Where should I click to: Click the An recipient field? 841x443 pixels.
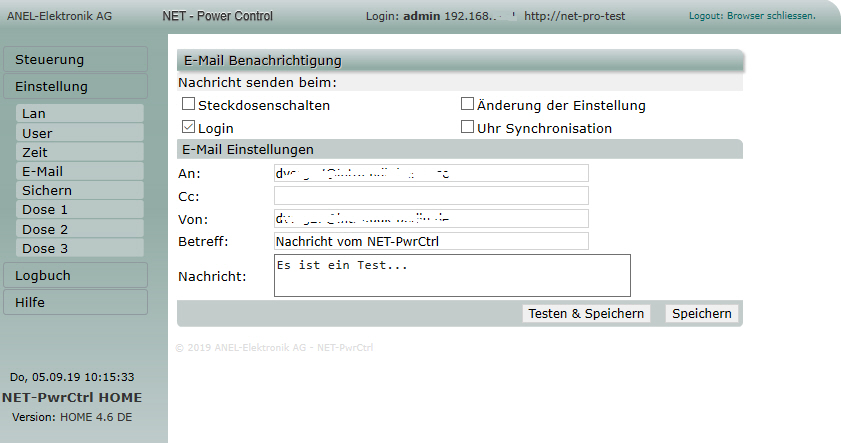tap(431, 173)
